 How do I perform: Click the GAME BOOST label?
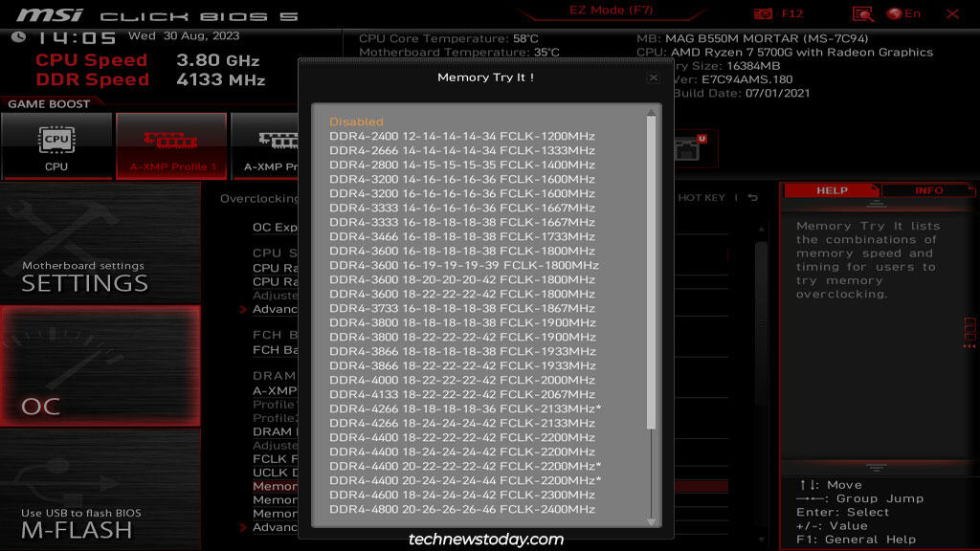pos(49,104)
